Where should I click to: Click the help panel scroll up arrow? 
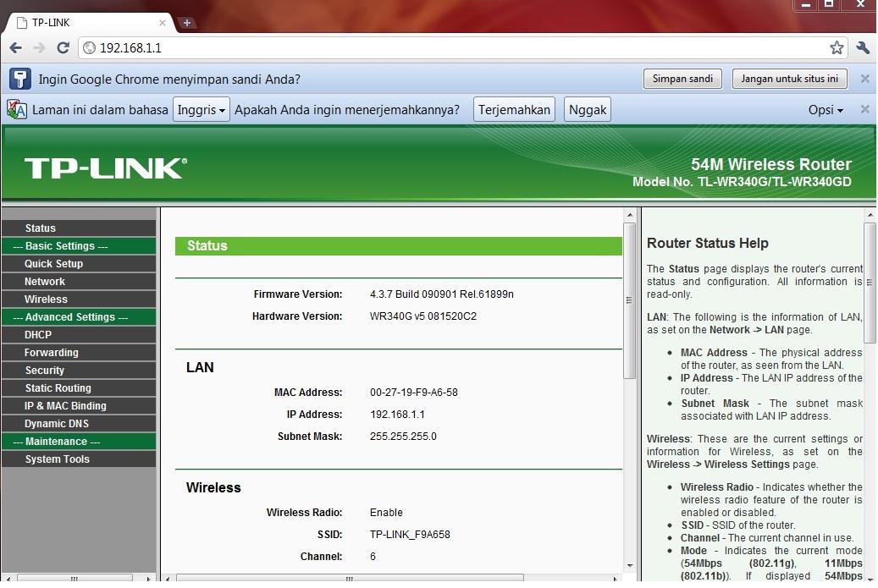(870, 216)
